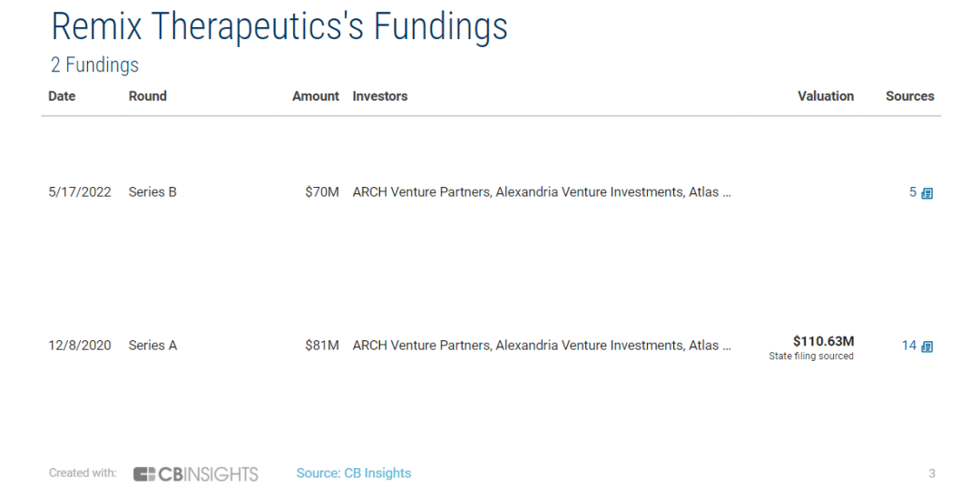This screenshot has height=488, width=980.
Task: Click the $70M Series B amount
Action: tap(322, 192)
